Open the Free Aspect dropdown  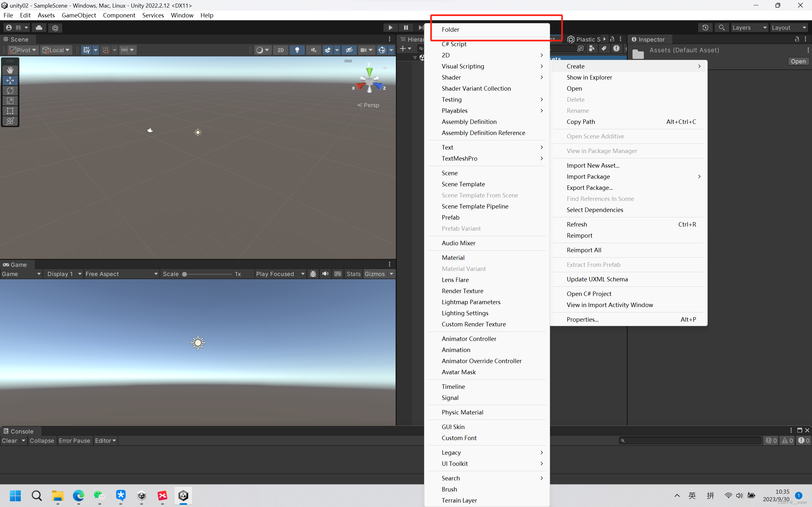[121, 273]
